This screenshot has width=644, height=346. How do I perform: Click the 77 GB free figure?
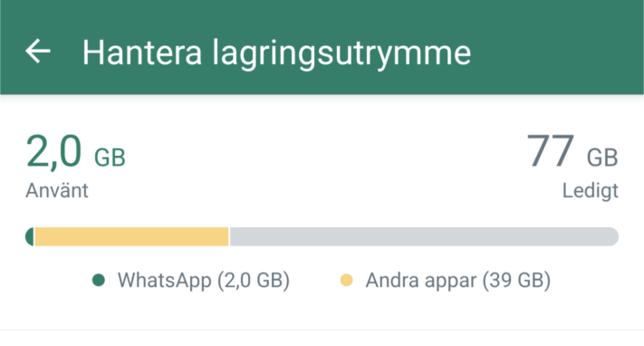click(x=572, y=152)
